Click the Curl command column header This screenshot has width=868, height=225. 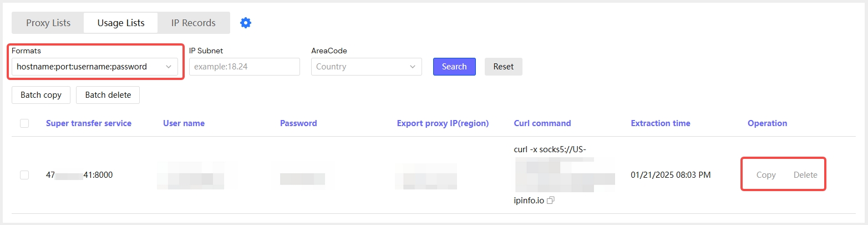[542, 123]
